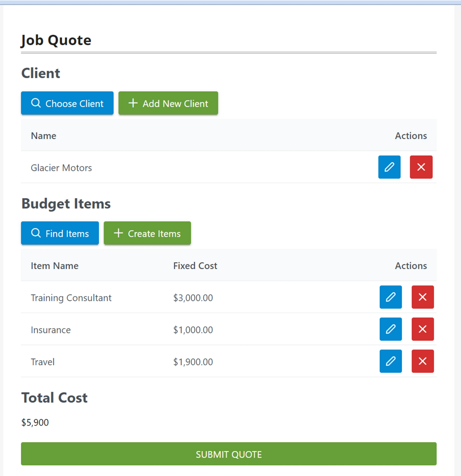Edit the Travel budget item
This screenshot has width=461, height=476.
[x=391, y=361]
